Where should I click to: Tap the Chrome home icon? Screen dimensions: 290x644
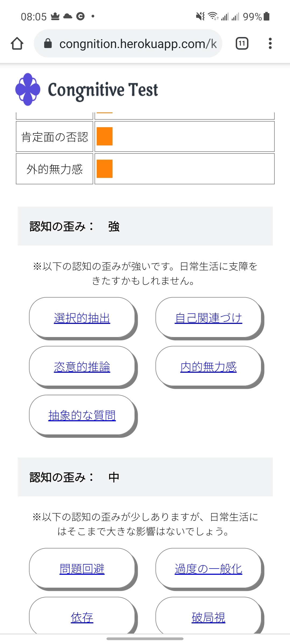[17, 43]
